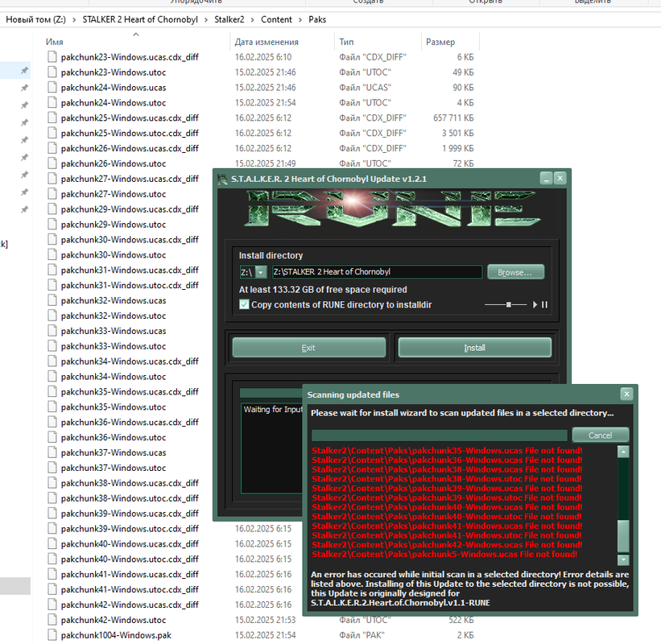Click file icon of pakchunk29-Windows.utoc
Screen dimensions: 661x644
pyautogui.click(x=52, y=225)
